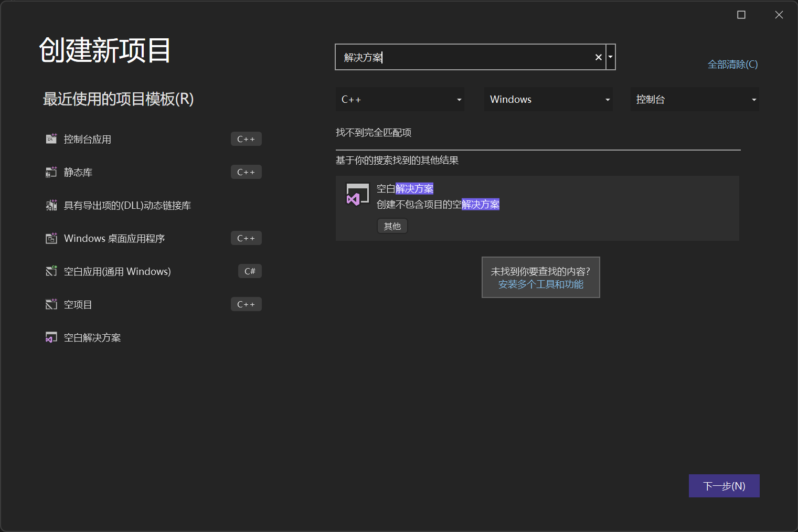
Task: Click the 空白解决方案 icon in search results
Action: (357, 195)
